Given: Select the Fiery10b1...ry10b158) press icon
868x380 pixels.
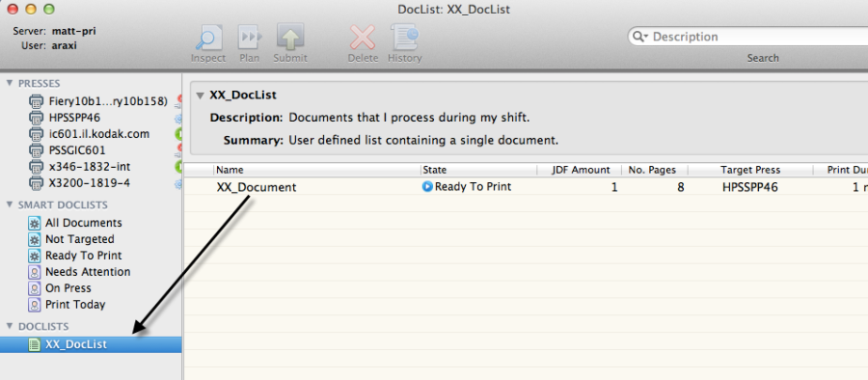Looking at the screenshot, I should pyautogui.click(x=36, y=101).
